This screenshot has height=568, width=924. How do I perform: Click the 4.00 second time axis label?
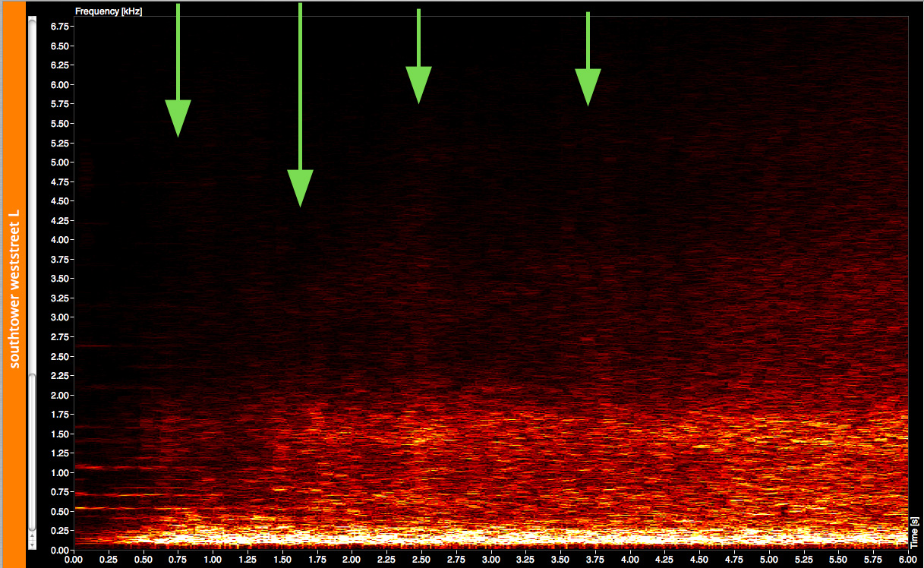tap(630, 559)
